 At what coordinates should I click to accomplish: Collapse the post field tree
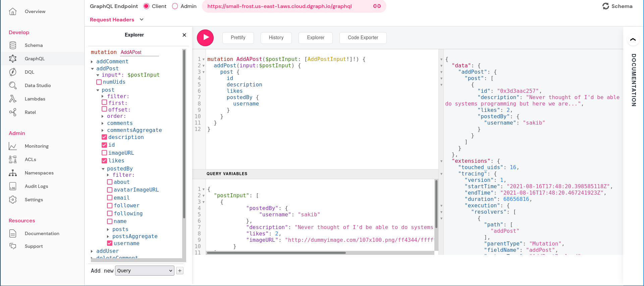pyautogui.click(x=98, y=90)
